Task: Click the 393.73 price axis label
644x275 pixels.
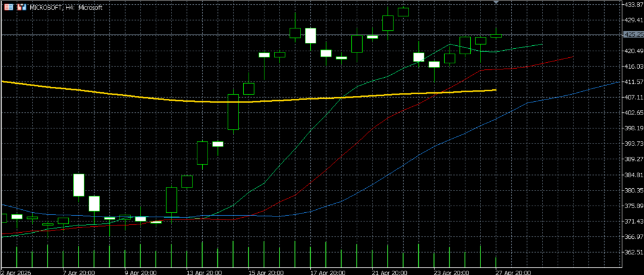Action: point(633,144)
